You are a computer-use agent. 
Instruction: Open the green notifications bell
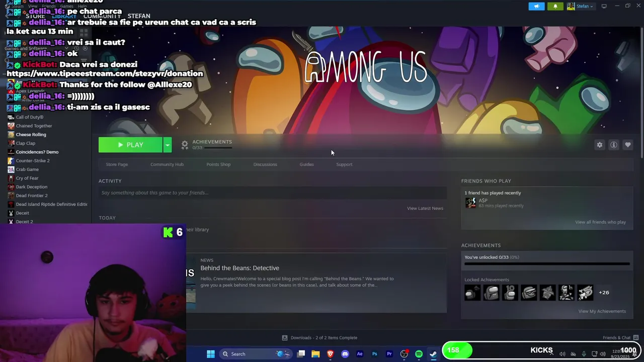555,6
